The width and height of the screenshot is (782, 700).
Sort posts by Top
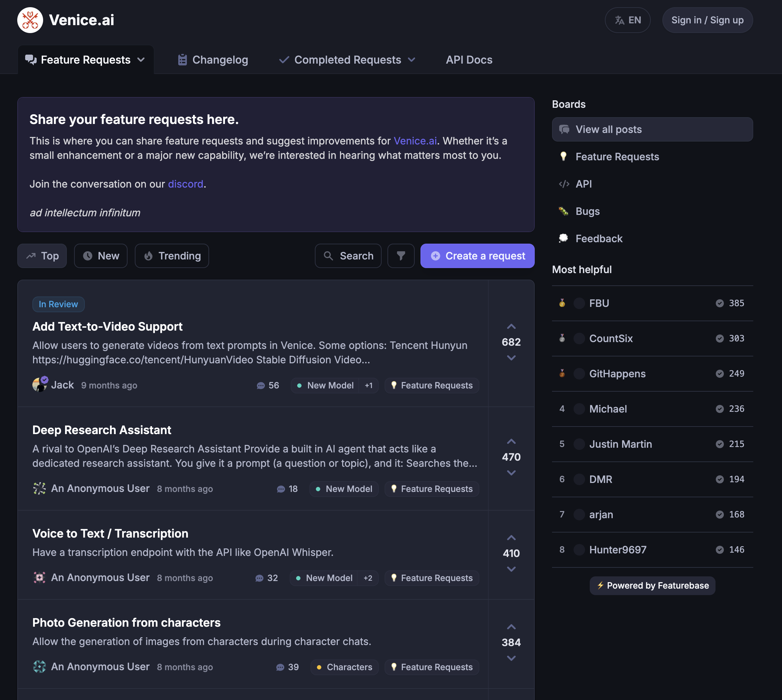(x=42, y=256)
